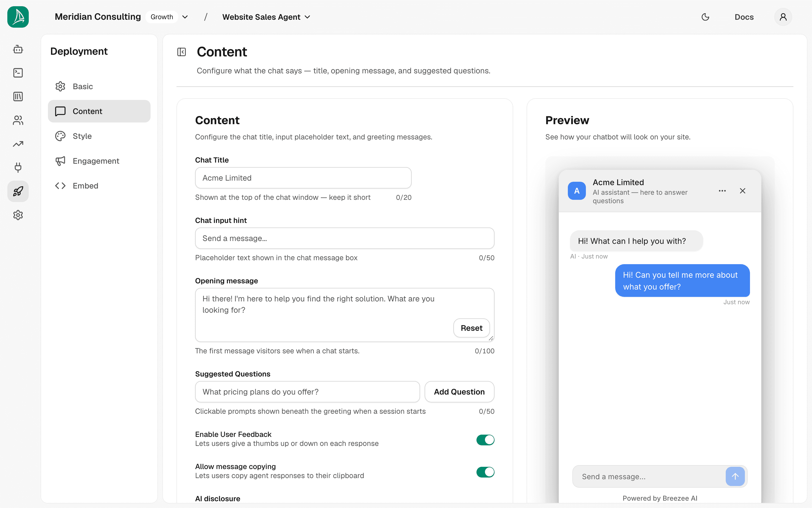The width and height of the screenshot is (812, 508).
Task: Click the blue user message bubble in preview
Action: coord(682,281)
